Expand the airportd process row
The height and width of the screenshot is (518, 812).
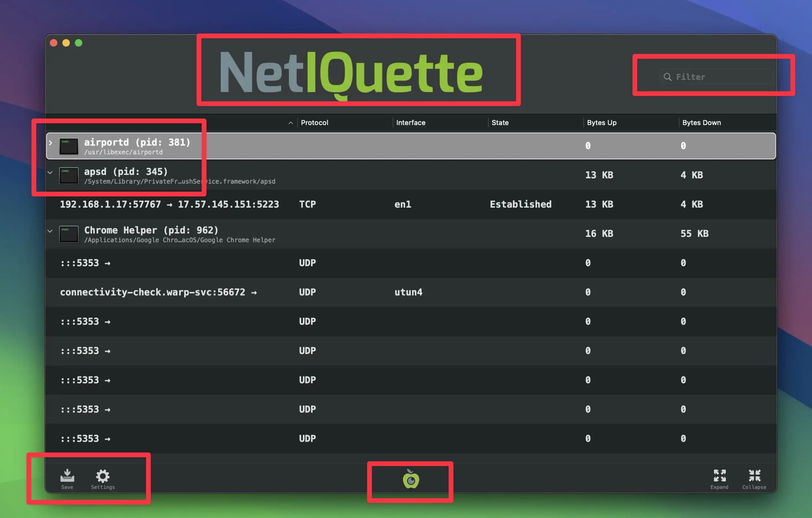[50, 143]
